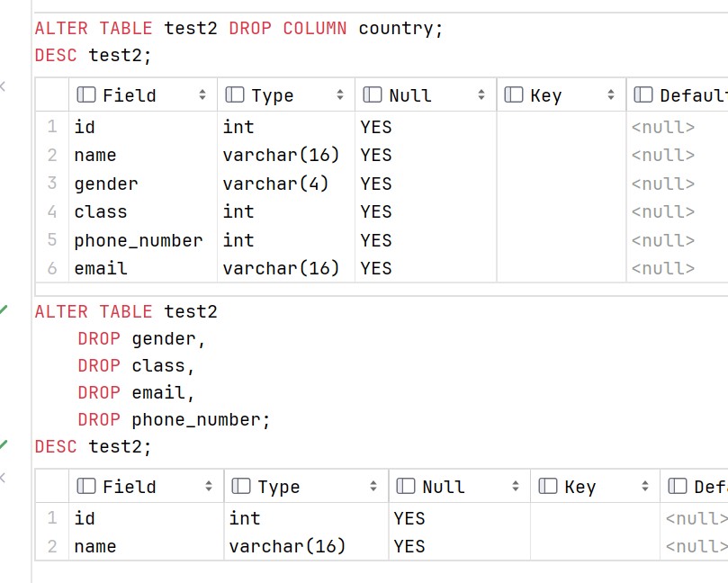
Task: Sort second table by Null column arrows
Action: [516, 486]
